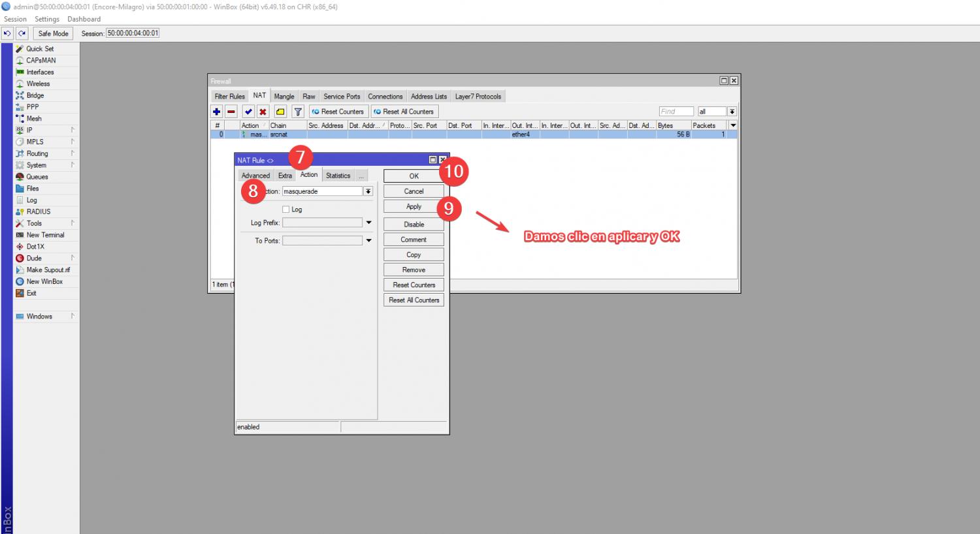The width and height of the screenshot is (980, 534).
Task: Open Interfaces from the left sidebar
Action: tap(40, 72)
